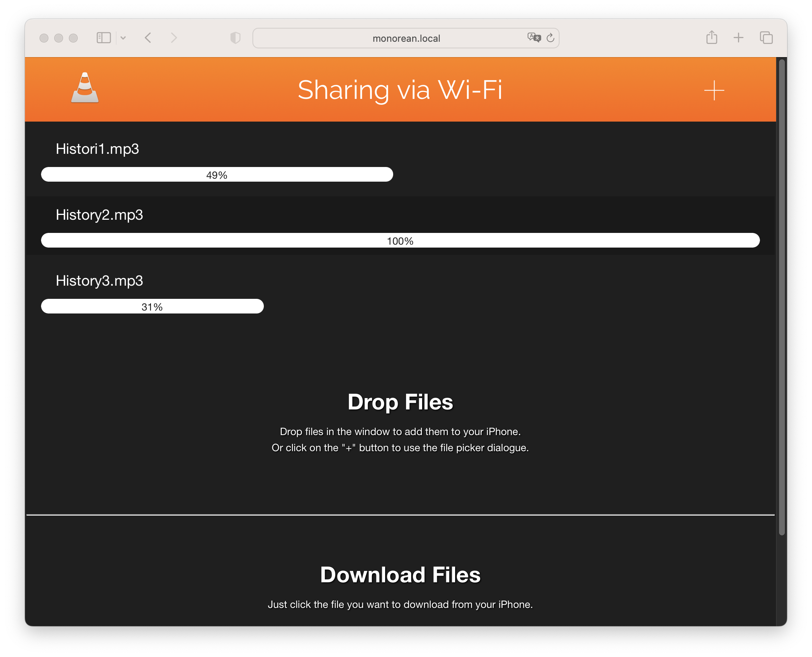
Task: Open the Share sheet icon
Action: tap(712, 37)
